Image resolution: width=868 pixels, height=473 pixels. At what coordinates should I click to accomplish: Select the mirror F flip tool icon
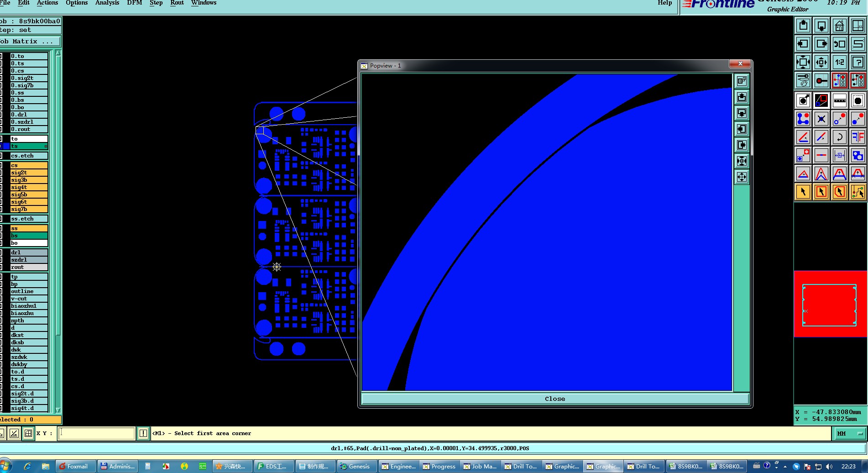[x=858, y=137]
